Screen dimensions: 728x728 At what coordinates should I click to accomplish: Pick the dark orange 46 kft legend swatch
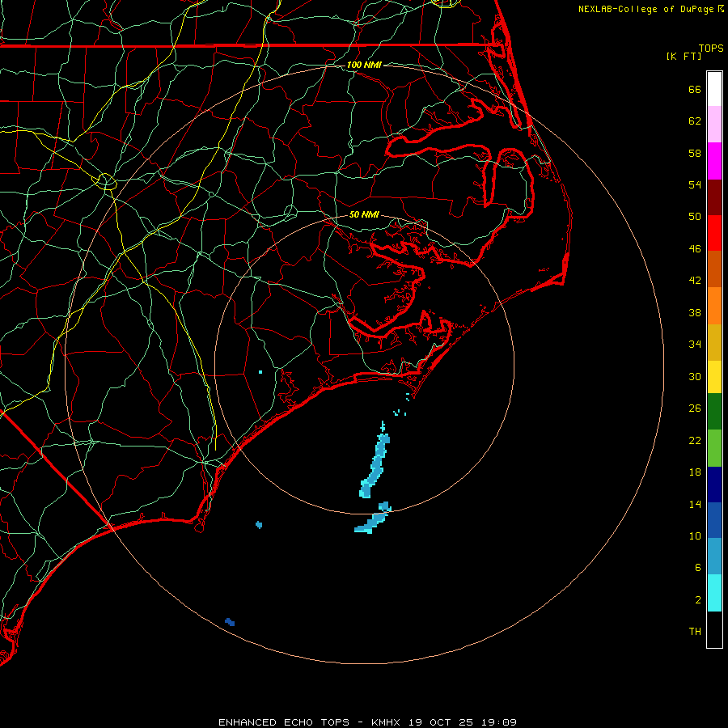(714, 269)
